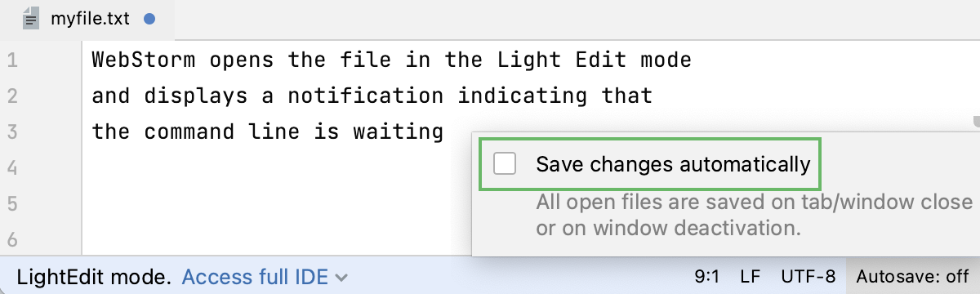Click the blue unsaved-changes dot on the tab
This screenshot has height=294, width=980.
tap(149, 19)
